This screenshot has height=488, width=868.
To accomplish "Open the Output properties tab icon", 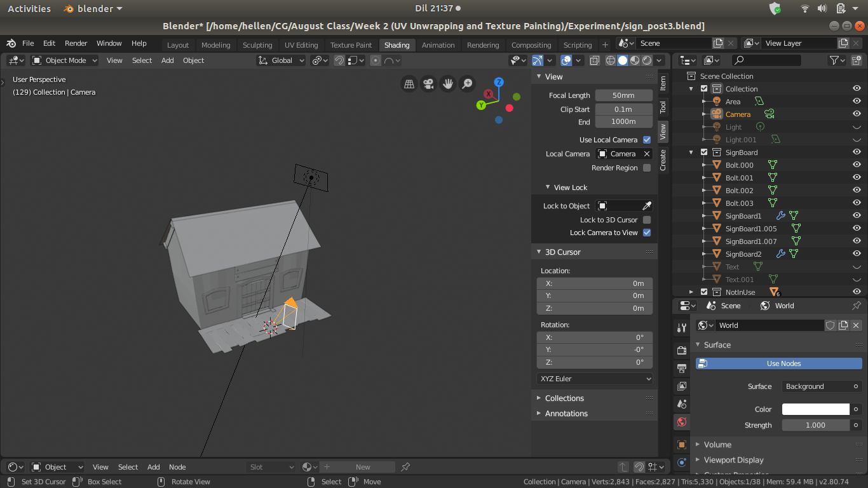I will click(682, 368).
